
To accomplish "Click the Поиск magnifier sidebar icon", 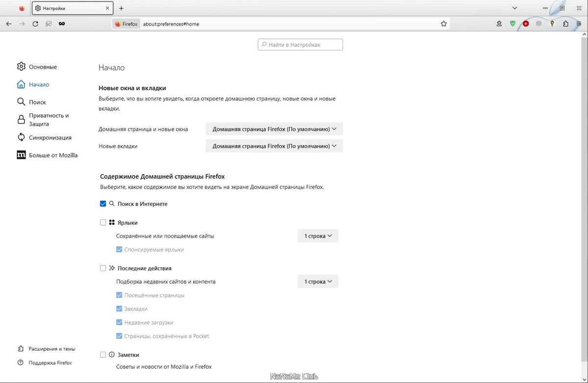I will 21,102.
